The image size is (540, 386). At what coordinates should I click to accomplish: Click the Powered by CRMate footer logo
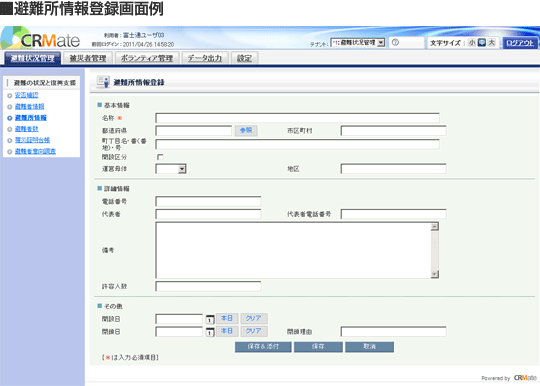coord(509,378)
